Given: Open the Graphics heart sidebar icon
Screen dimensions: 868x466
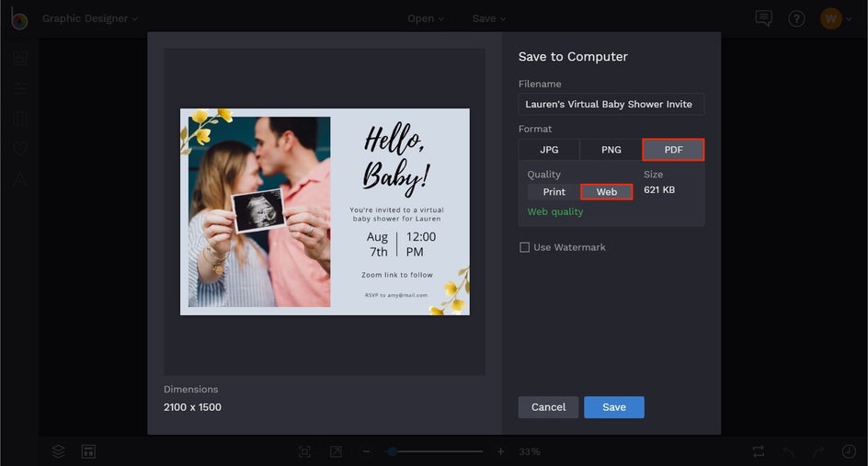Looking at the screenshot, I should tap(20, 148).
